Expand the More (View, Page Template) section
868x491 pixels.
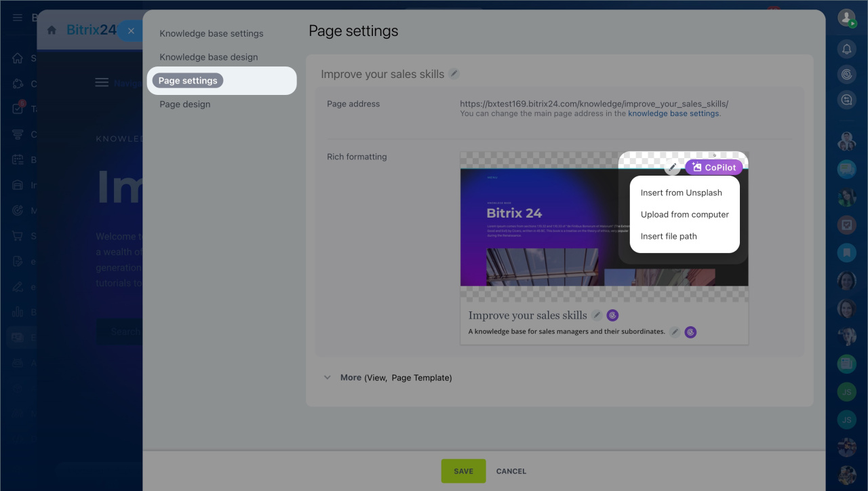coord(388,378)
